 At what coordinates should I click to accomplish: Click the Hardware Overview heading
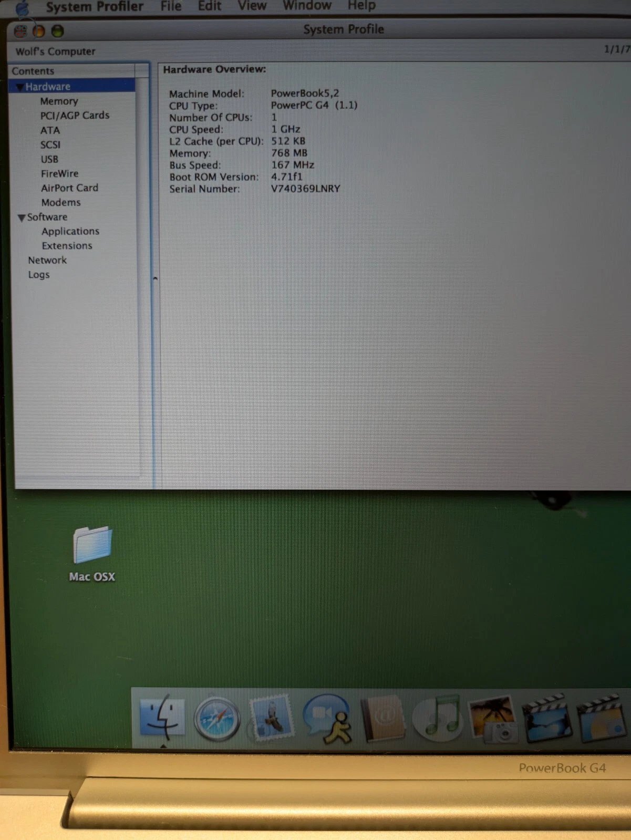pos(214,69)
